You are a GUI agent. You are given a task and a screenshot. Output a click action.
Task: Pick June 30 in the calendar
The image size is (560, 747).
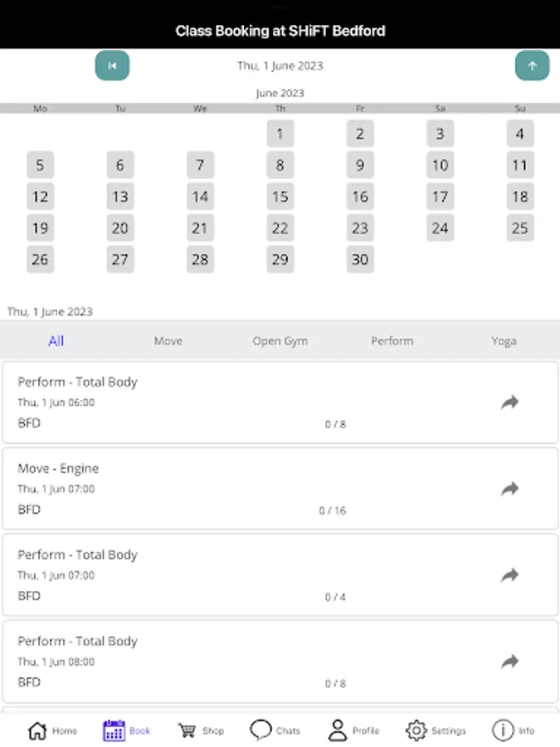click(x=360, y=260)
